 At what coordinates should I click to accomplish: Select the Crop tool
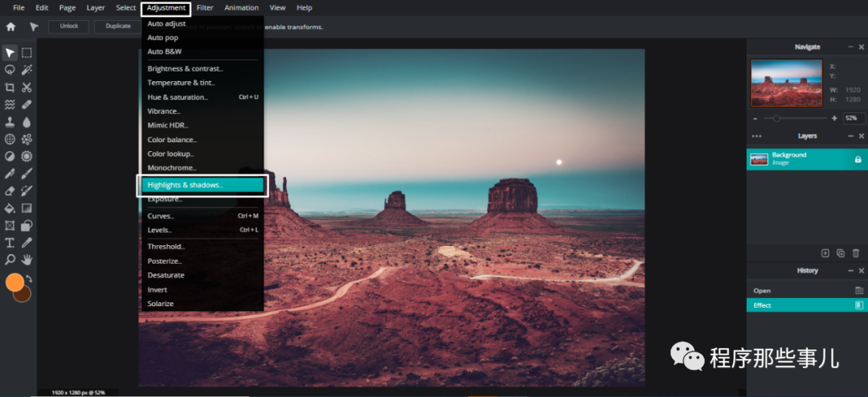click(10, 87)
